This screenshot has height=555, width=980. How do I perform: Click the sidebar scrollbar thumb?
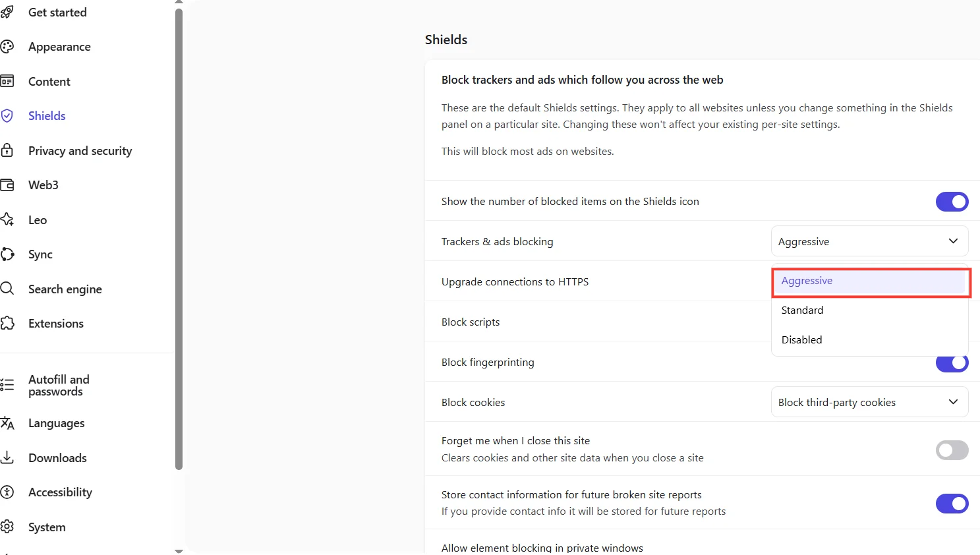178,237
